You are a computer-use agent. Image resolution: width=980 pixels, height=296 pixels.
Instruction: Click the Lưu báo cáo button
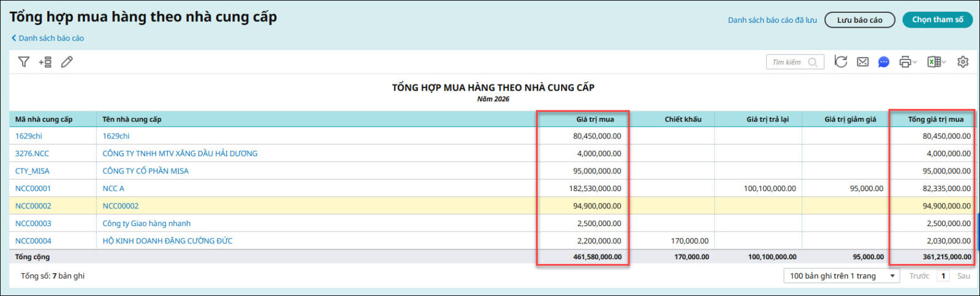click(x=859, y=20)
